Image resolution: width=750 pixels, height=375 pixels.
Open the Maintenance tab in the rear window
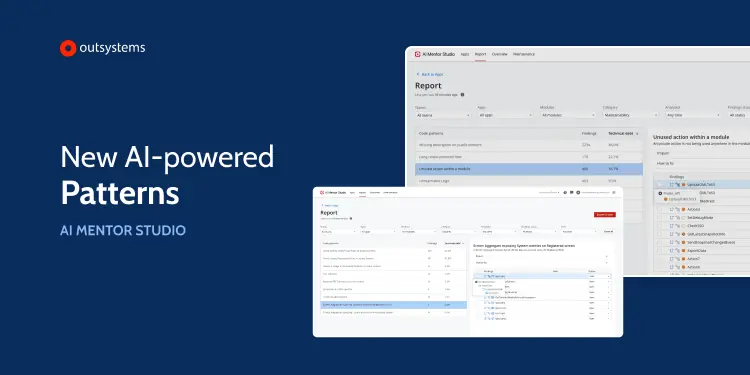coord(524,54)
